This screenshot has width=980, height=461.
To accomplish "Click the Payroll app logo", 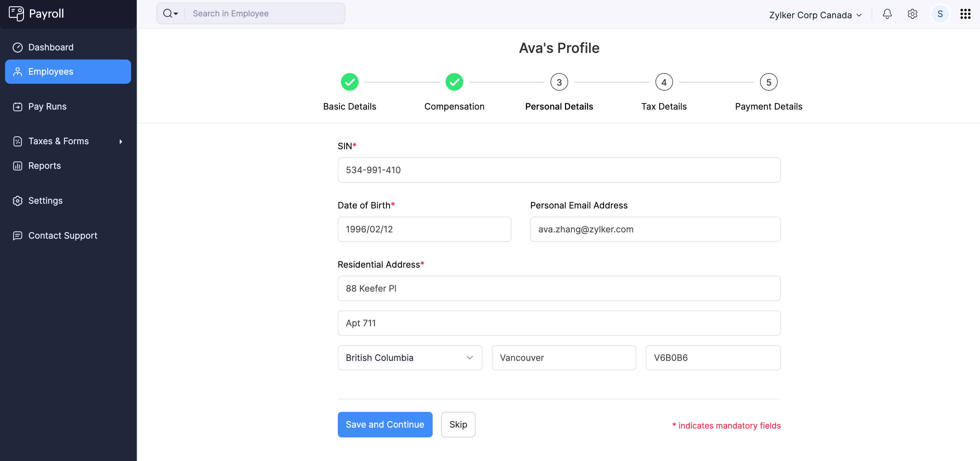I will [17, 13].
